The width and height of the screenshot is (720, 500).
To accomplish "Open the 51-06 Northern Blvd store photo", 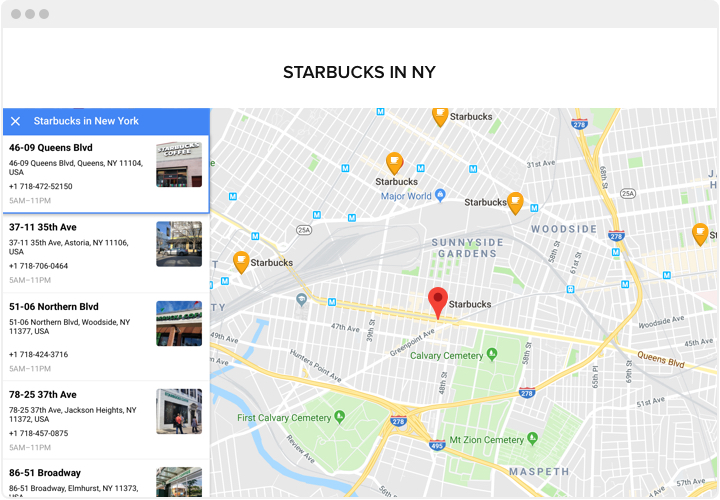I will point(179,324).
